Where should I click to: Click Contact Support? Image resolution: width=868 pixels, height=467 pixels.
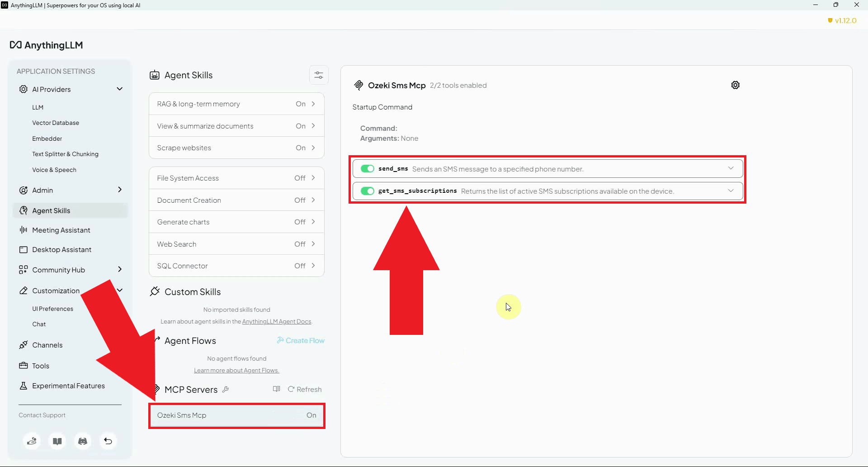(x=42, y=415)
